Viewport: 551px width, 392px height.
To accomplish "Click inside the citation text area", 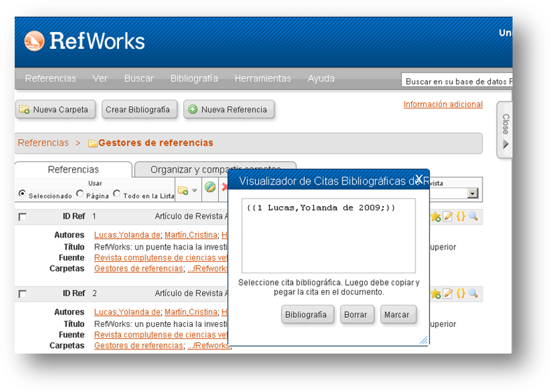I will pyautogui.click(x=329, y=235).
